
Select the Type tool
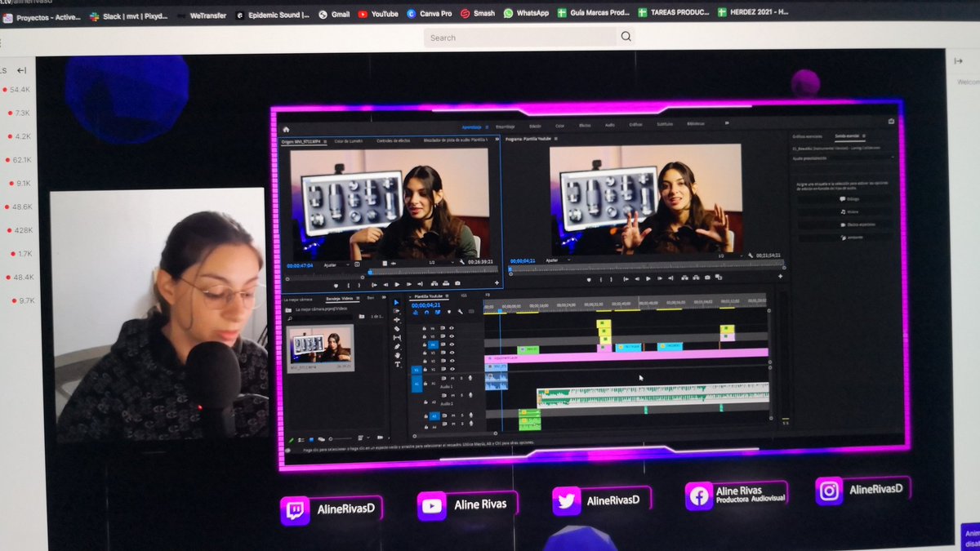pyautogui.click(x=397, y=364)
